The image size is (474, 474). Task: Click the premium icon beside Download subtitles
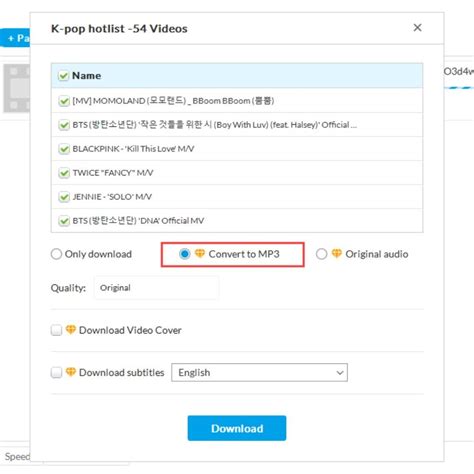click(x=71, y=372)
